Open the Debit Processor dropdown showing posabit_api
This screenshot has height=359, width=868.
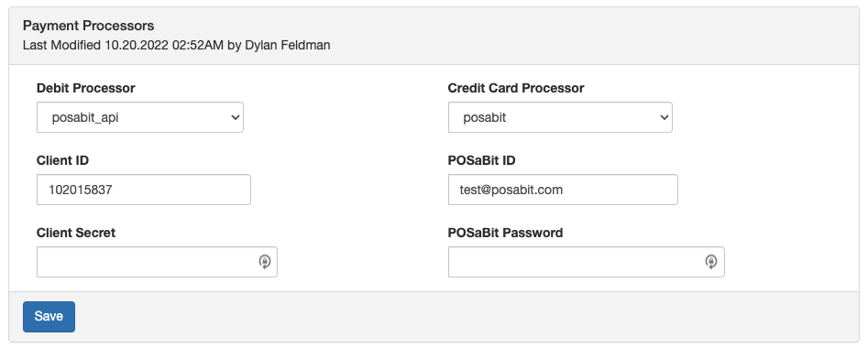(140, 117)
